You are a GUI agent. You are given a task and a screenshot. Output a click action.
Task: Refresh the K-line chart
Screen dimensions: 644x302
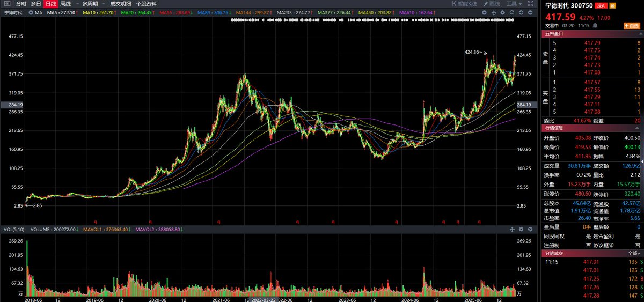coord(511,12)
